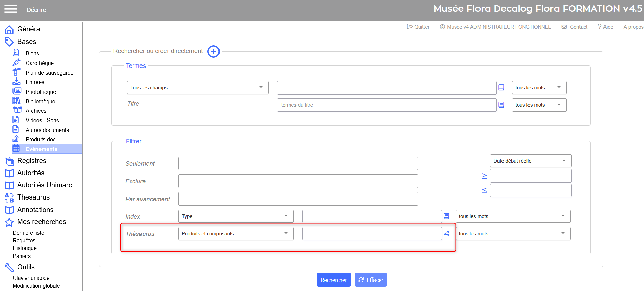This screenshot has height=291, width=644.
Task: Expand the Produits et composants dropdown
Action: tap(236, 234)
